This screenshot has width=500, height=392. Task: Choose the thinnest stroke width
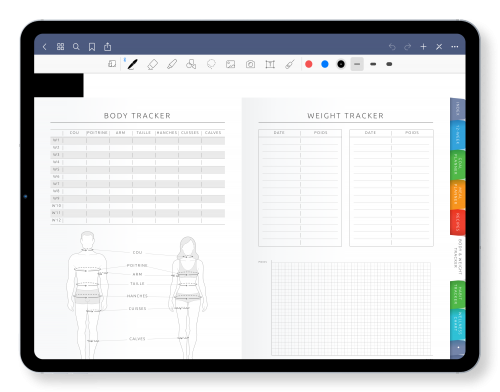point(357,64)
